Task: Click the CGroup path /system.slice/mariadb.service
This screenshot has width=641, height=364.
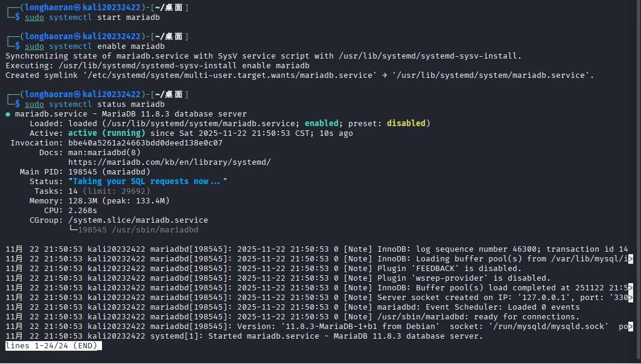Action: click(138, 220)
